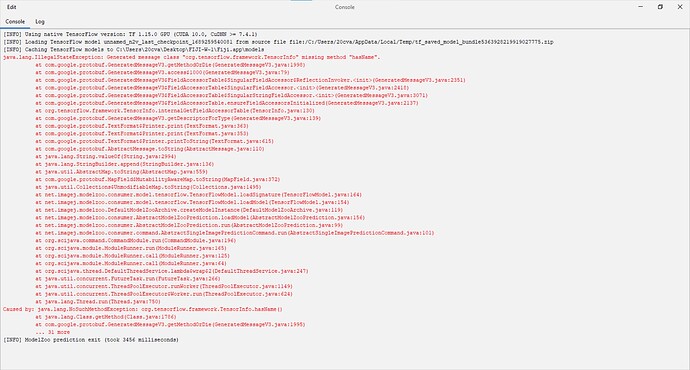Click the DefaultThreadService.lambda$wrap$2 line
This screenshot has height=370, width=690.
pyautogui.click(x=172, y=271)
